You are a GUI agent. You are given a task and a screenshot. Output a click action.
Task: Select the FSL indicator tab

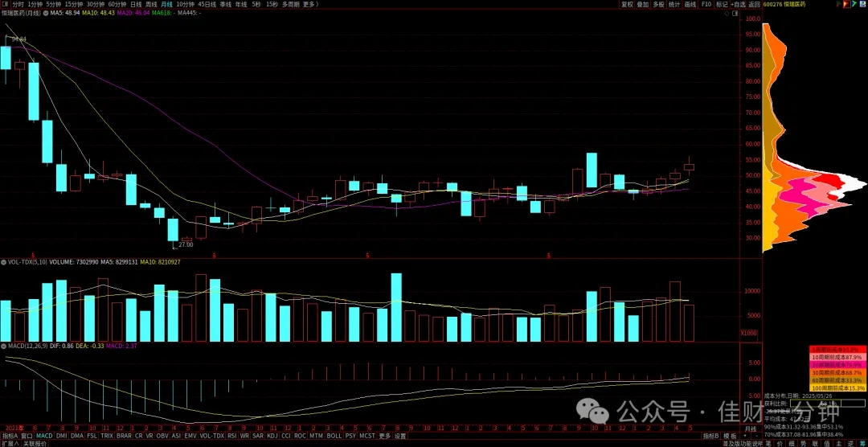pos(92,436)
